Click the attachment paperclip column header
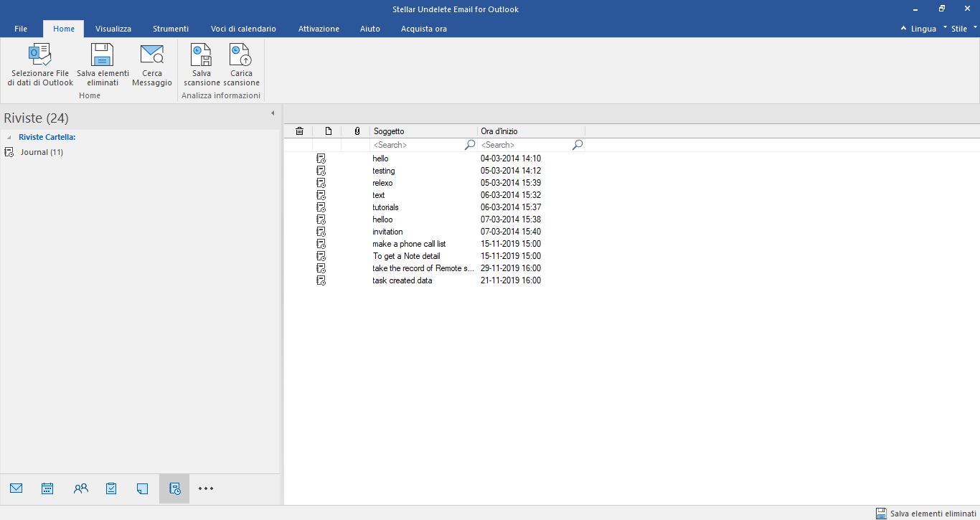 [357, 131]
